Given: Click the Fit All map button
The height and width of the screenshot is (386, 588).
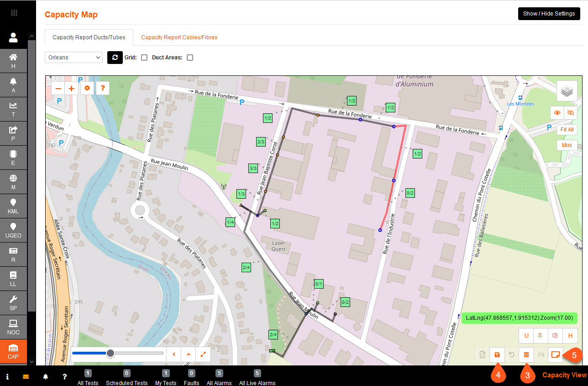Looking at the screenshot, I should click(567, 129).
